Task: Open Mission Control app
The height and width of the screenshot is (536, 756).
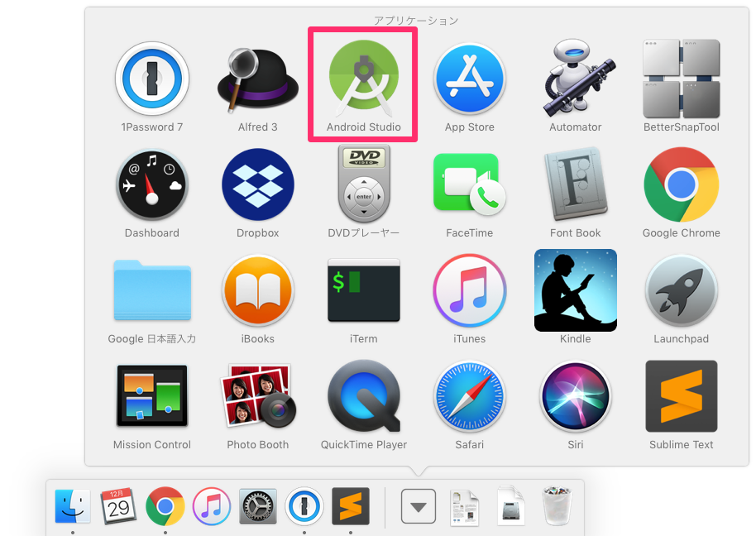Action: click(x=152, y=395)
